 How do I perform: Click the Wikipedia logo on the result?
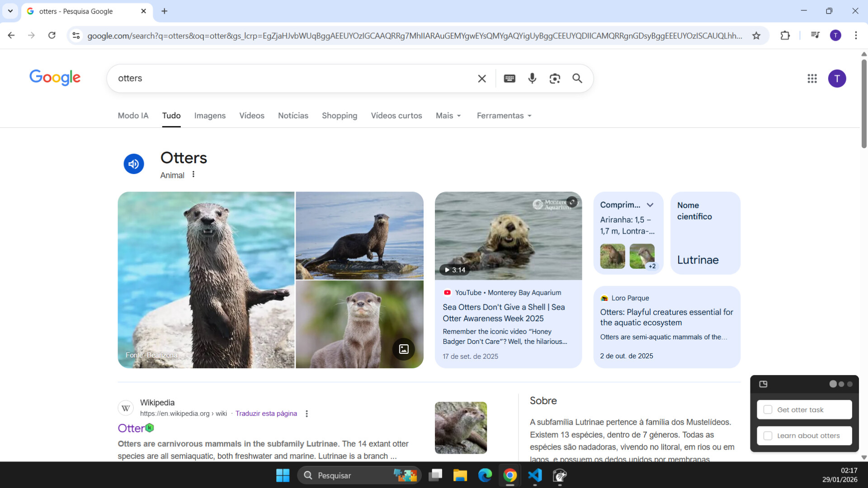click(126, 408)
